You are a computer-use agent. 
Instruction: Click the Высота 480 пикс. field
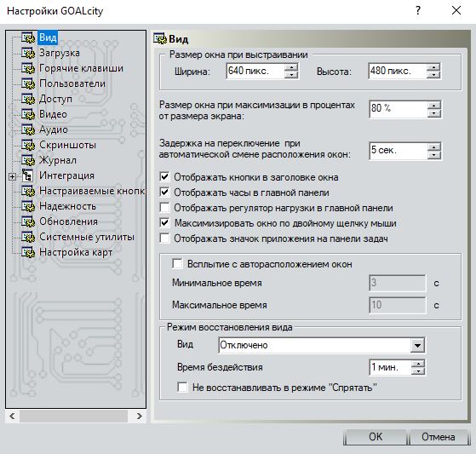pos(398,71)
